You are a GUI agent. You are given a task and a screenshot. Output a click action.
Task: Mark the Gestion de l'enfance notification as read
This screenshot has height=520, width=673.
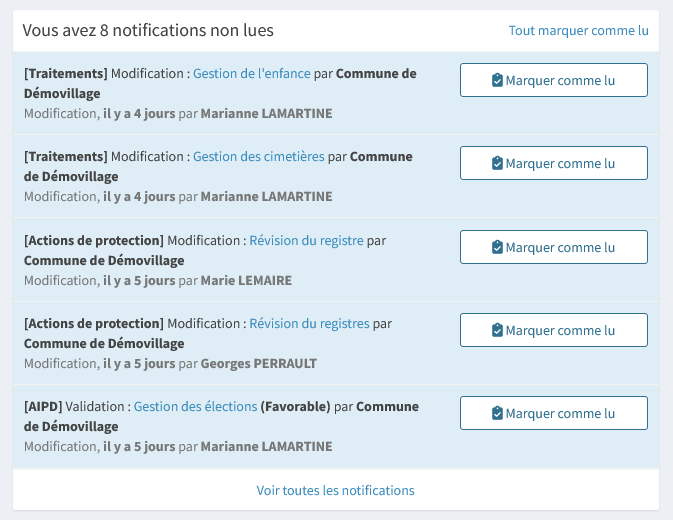click(x=560, y=80)
